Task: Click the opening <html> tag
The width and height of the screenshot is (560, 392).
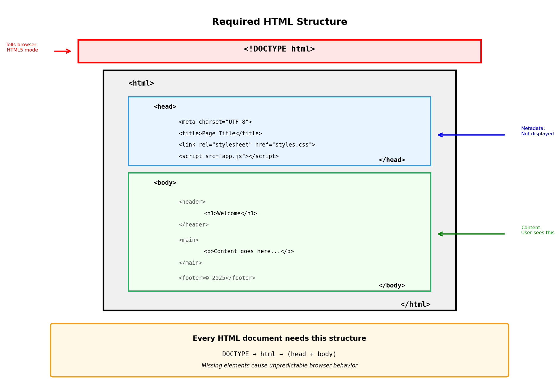Action: pyautogui.click(x=141, y=83)
